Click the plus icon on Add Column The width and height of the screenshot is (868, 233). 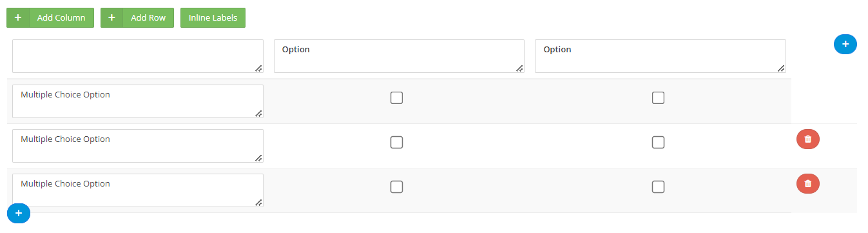[x=18, y=17]
